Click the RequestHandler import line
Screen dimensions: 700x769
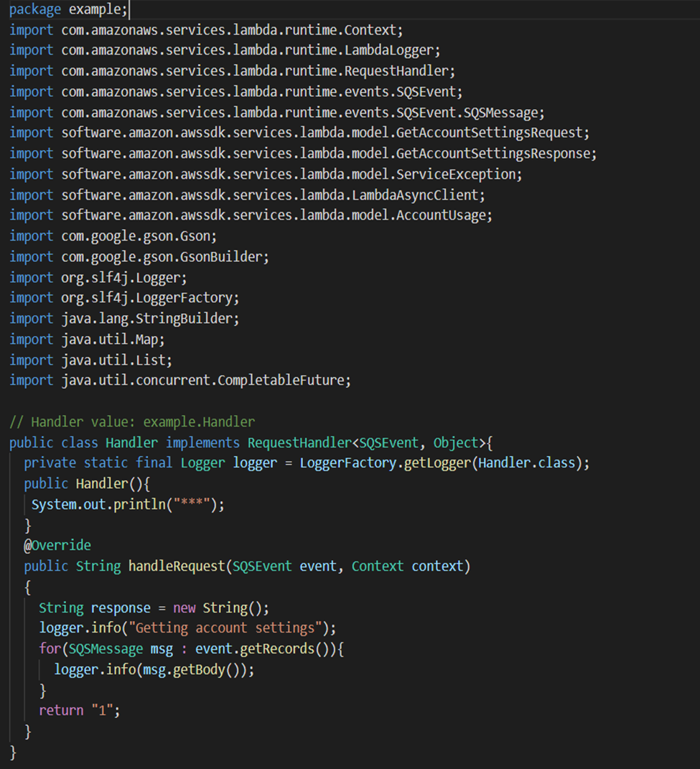pos(232,71)
